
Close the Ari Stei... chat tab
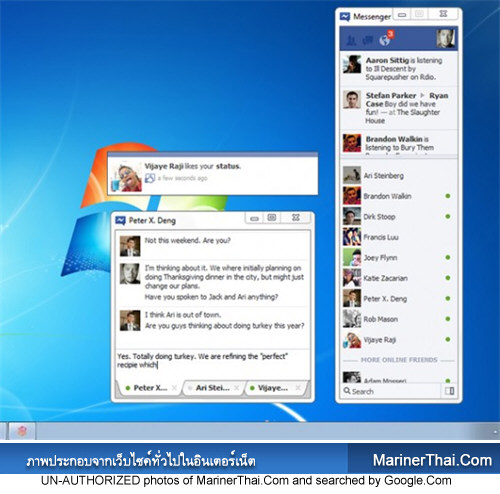click(x=236, y=388)
